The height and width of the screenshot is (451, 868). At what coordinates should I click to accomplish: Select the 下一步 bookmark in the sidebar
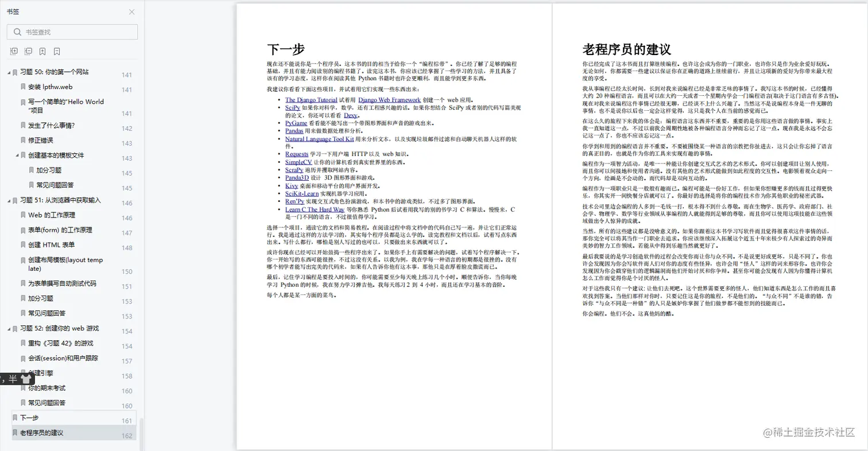pos(73,418)
